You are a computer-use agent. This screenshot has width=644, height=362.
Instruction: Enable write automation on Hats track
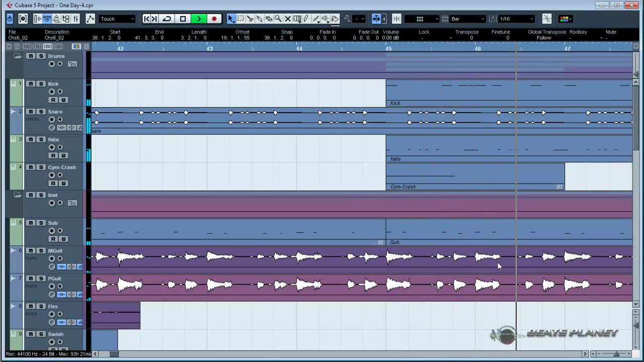[x=63, y=155]
